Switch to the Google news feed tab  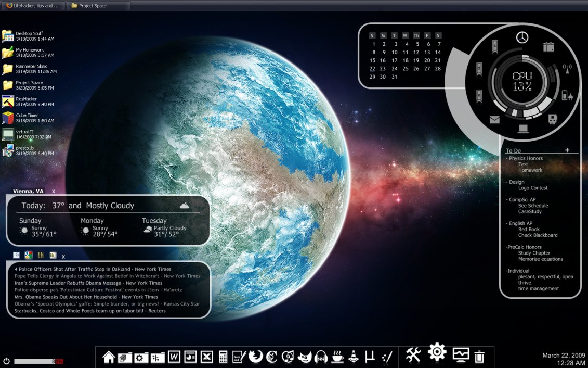(29, 255)
